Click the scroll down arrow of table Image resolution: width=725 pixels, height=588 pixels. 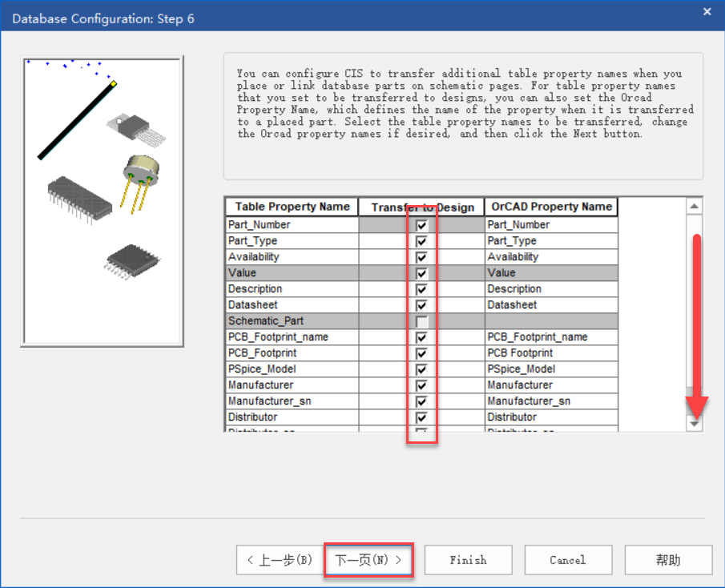pos(695,425)
